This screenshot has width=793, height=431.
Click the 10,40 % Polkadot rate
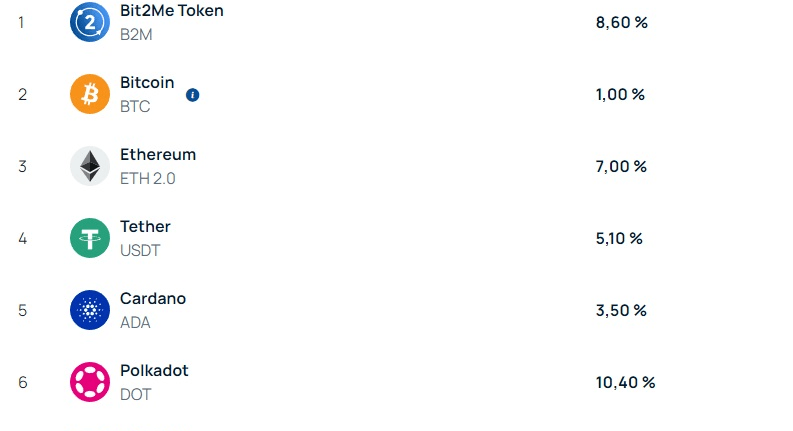(x=625, y=382)
